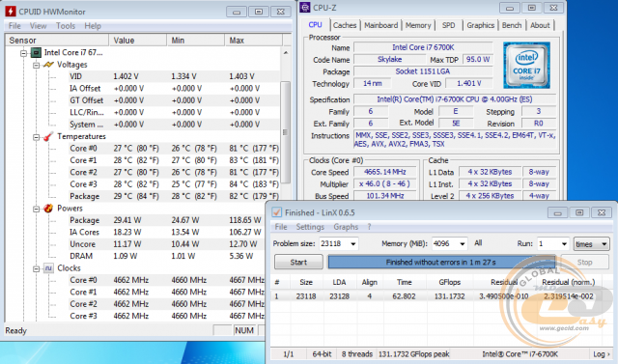This screenshot has width=618, height=364.
Task: Switch to the Caches tab in CPU-Z
Action: coord(345,25)
